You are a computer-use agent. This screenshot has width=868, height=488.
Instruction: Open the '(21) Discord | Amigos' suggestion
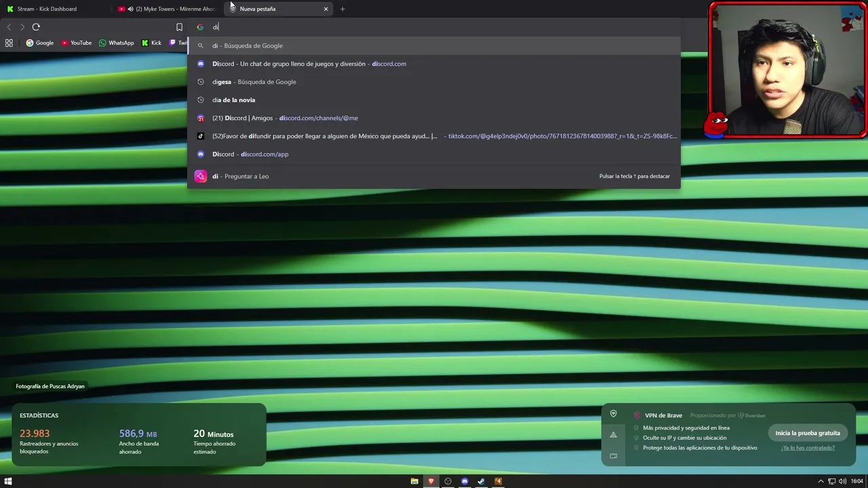click(434, 118)
